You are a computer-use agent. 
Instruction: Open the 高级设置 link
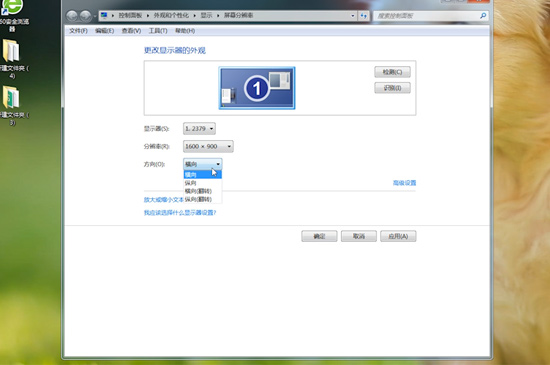point(404,183)
